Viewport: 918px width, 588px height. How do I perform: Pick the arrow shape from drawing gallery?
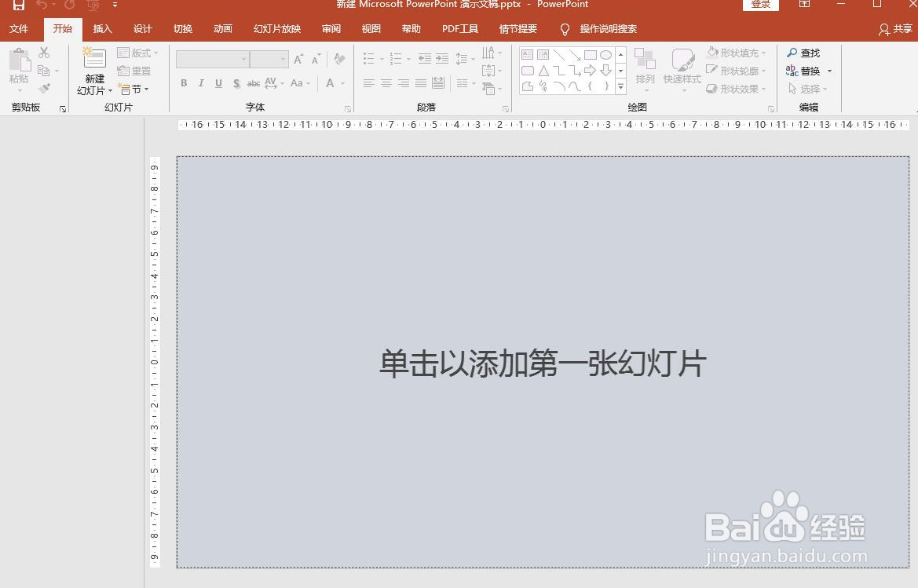[590, 70]
